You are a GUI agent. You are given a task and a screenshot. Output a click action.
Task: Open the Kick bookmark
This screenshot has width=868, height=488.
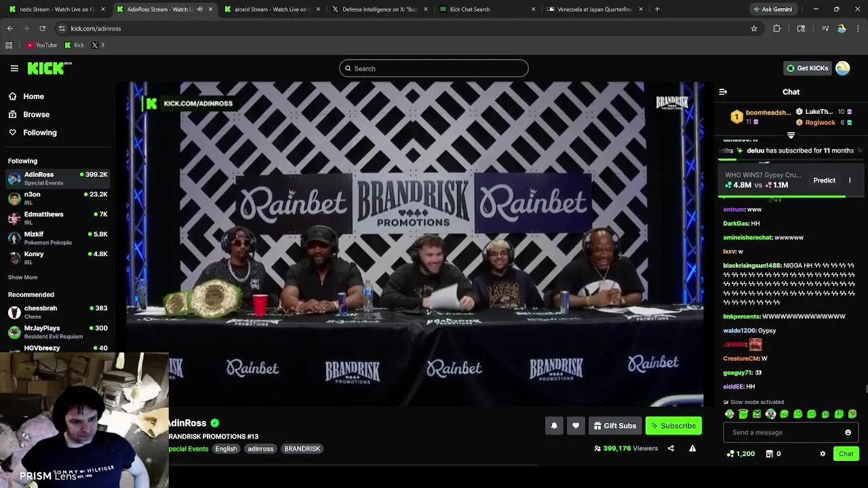(x=74, y=45)
